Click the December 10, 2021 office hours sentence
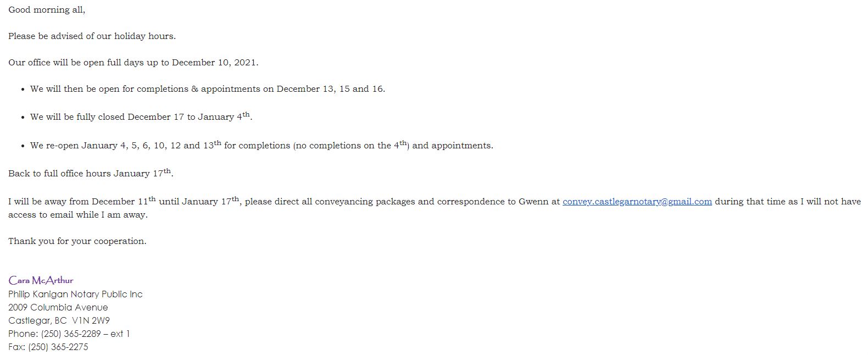868x355 pixels. 133,63
